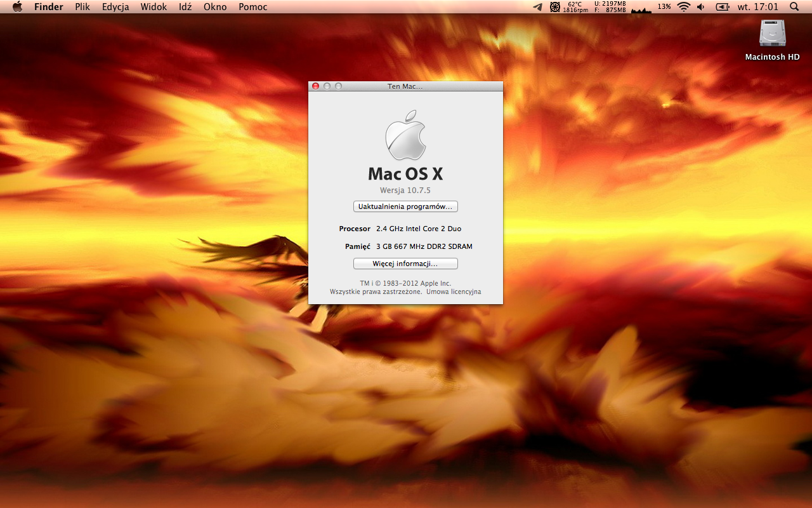Image resolution: width=812 pixels, height=508 pixels.
Task: Click the paper plane menu bar icon
Action: pyautogui.click(x=538, y=7)
